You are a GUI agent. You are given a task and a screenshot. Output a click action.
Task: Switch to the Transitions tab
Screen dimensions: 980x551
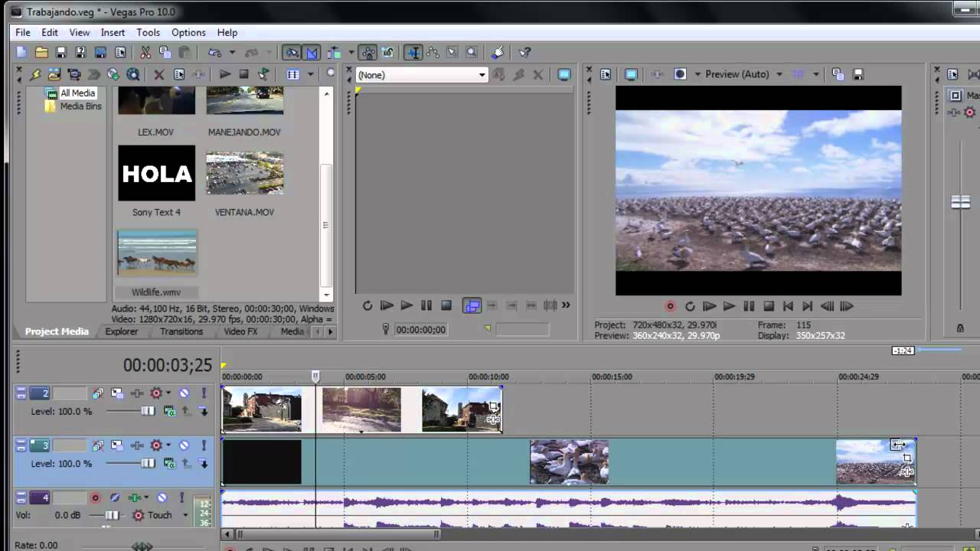[181, 331]
